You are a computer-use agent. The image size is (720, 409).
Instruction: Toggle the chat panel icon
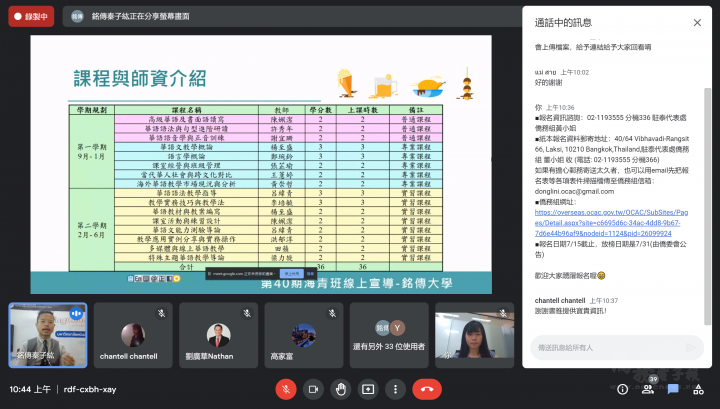pyautogui.click(x=673, y=390)
